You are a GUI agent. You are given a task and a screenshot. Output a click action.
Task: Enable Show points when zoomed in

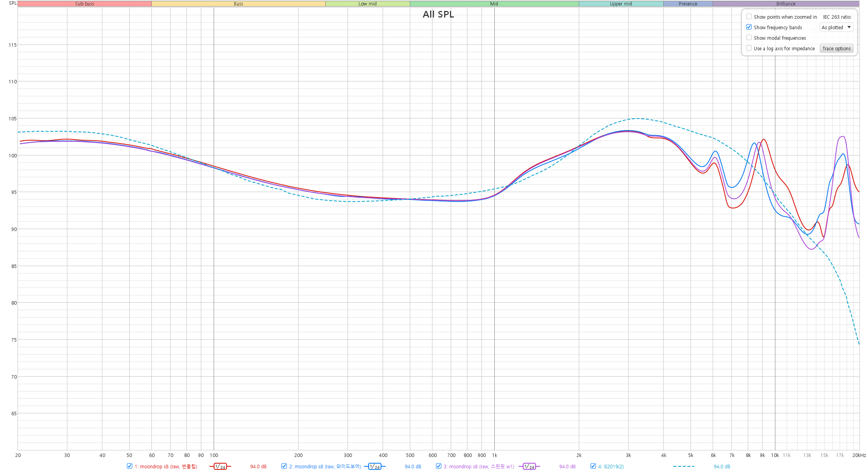pos(749,17)
